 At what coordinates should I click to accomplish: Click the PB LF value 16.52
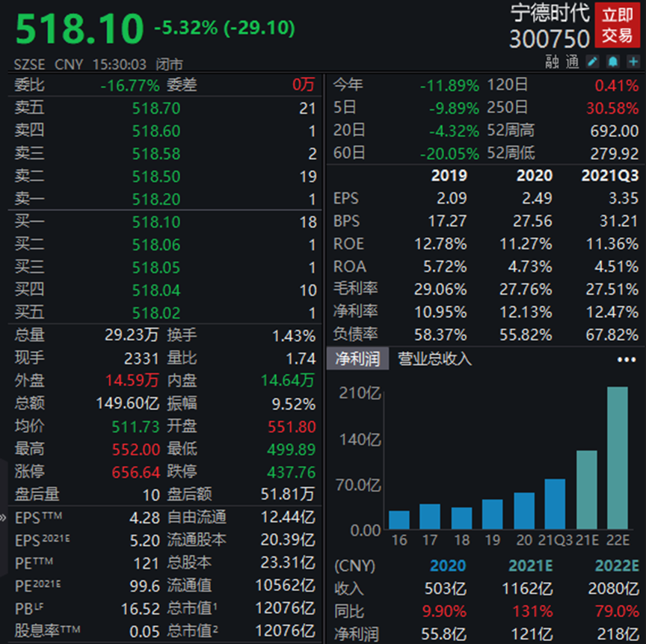pyautogui.click(x=140, y=609)
